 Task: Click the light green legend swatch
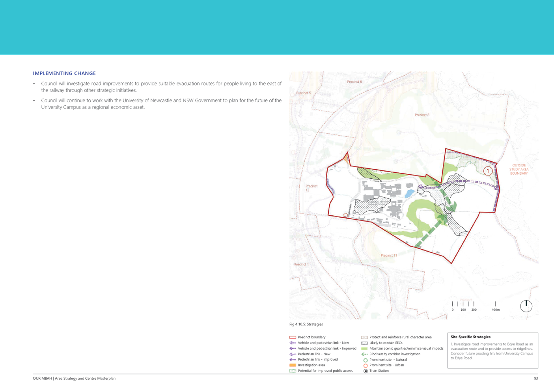coord(364,349)
